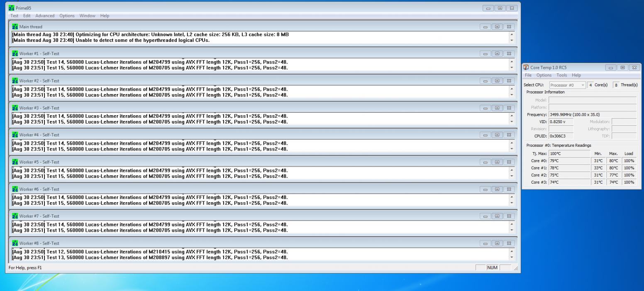Click the Core(s) count box showing 4
This screenshot has width=644, height=291.
pos(591,85)
